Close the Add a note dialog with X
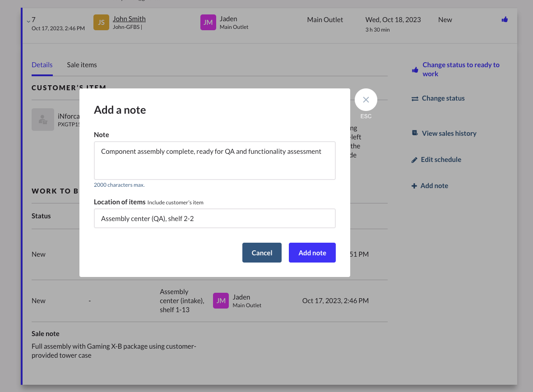The width and height of the screenshot is (533, 392). [x=366, y=100]
